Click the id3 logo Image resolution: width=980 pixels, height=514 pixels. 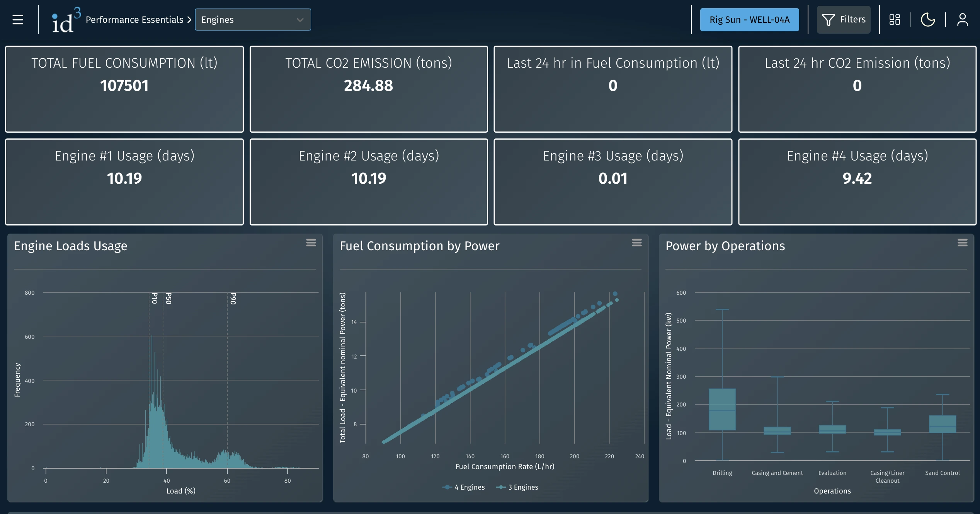(65, 19)
